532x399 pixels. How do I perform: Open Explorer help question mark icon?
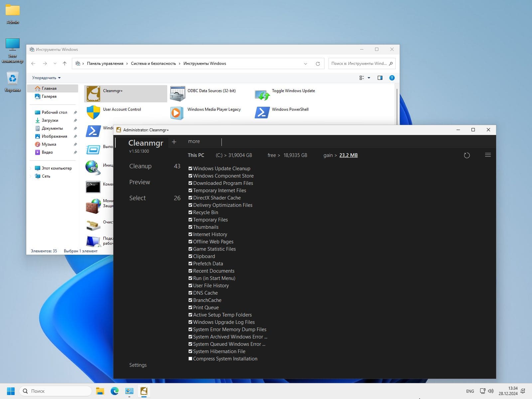pyautogui.click(x=392, y=78)
